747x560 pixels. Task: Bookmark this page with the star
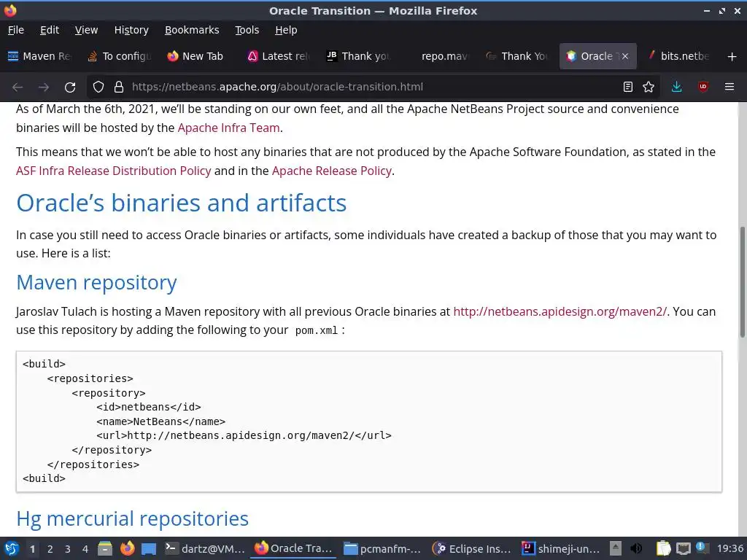pos(649,87)
